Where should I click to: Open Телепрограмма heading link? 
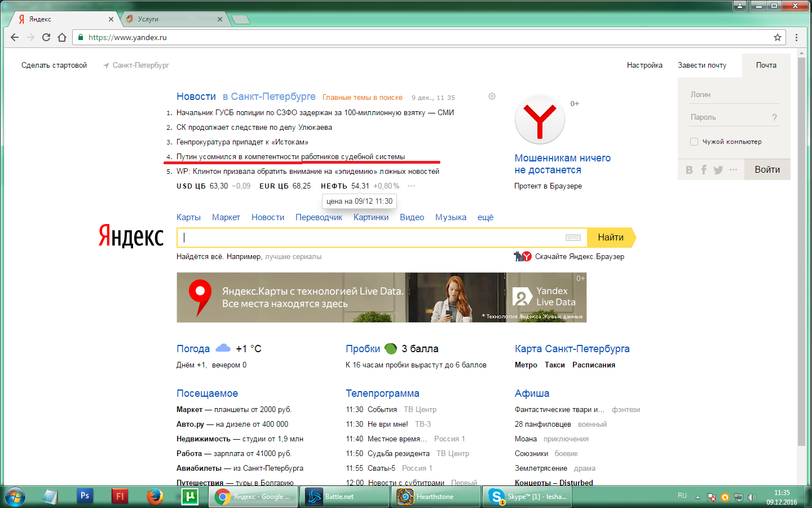click(x=382, y=393)
